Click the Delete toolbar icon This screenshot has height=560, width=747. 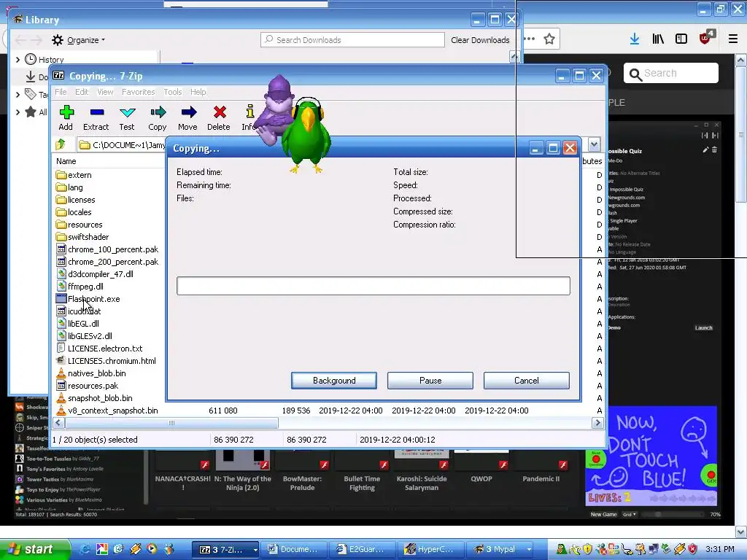tap(219, 117)
